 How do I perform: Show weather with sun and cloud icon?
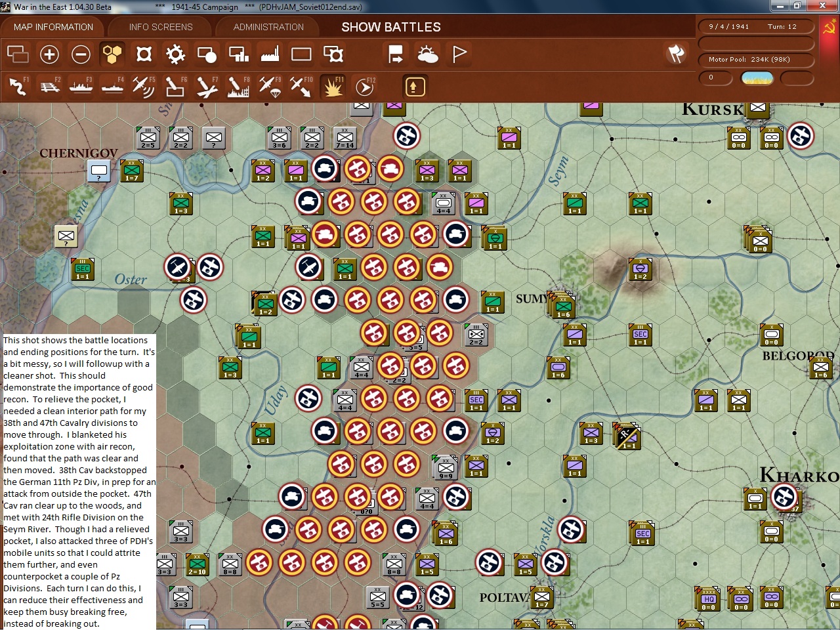tap(427, 54)
